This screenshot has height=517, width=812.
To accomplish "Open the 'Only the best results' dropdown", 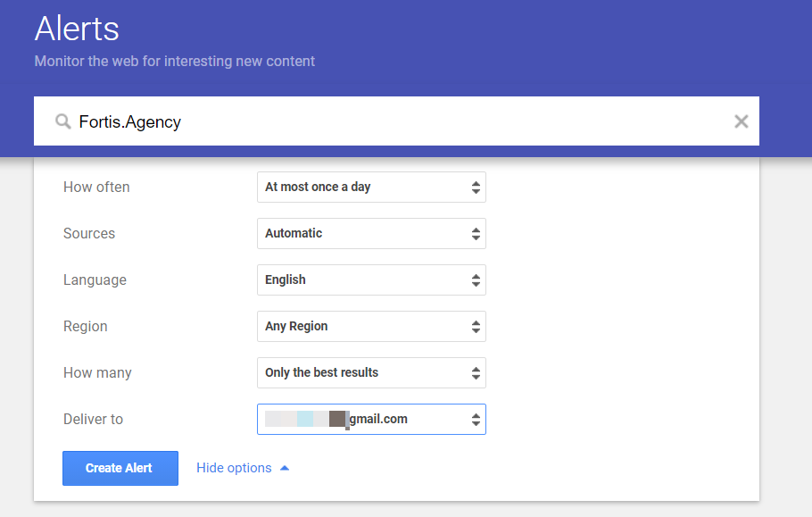I will click(x=371, y=373).
